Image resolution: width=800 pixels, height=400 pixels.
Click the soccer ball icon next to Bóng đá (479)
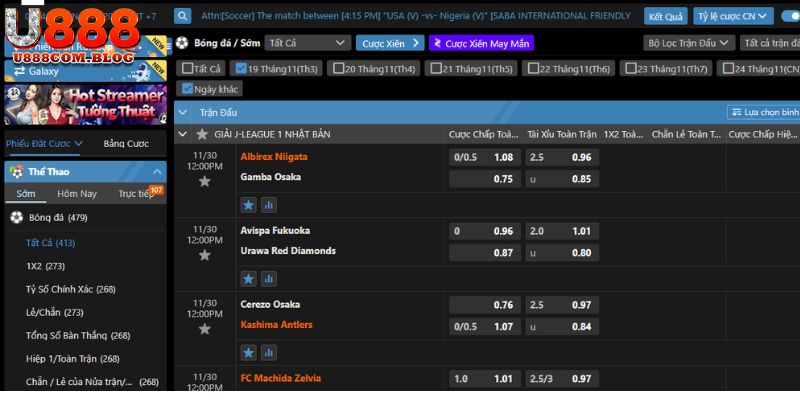click(x=17, y=218)
